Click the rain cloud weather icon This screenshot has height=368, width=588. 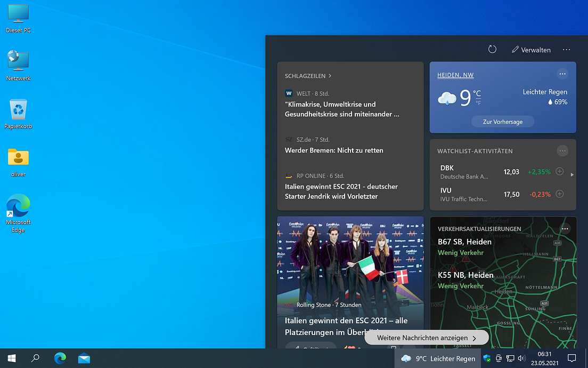click(x=447, y=98)
